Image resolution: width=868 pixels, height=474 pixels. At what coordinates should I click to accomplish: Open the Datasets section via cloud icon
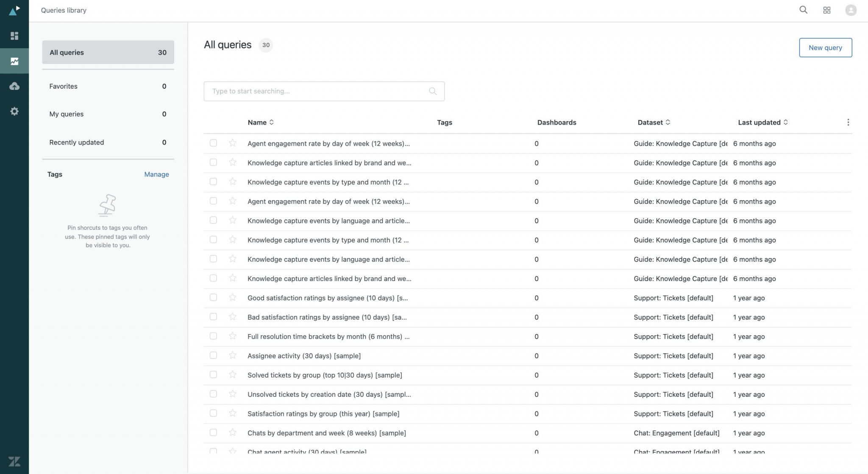pyautogui.click(x=14, y=86)
